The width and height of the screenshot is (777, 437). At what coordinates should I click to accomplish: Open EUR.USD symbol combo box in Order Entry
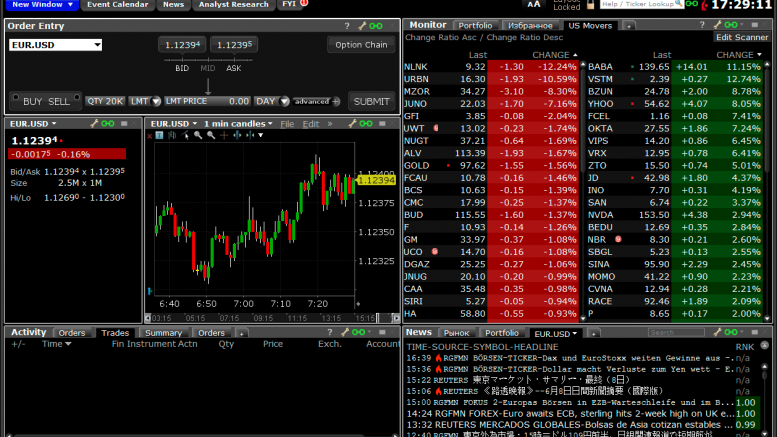point(56,45)
